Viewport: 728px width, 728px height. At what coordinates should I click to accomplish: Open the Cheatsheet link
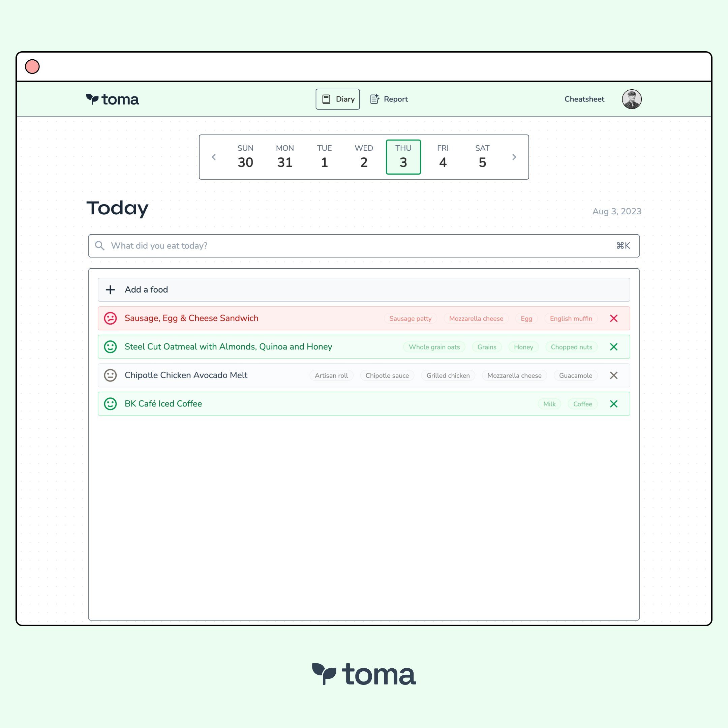click(x=584, y=99)
